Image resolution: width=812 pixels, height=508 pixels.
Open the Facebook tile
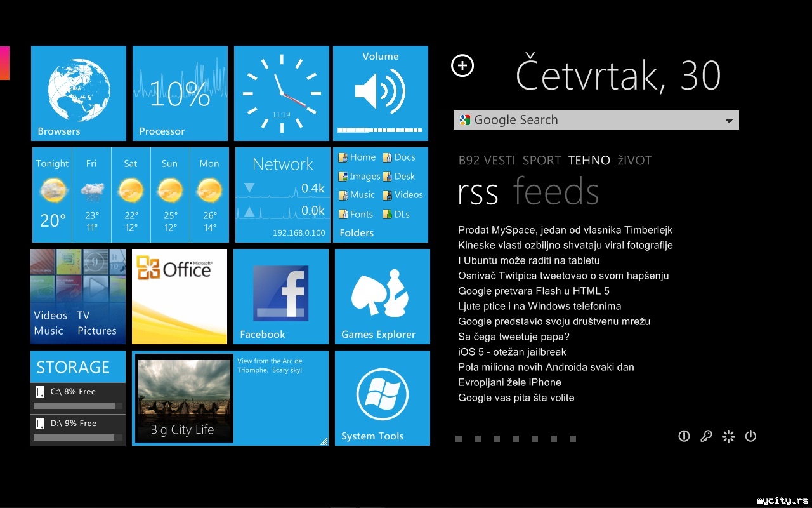point(281,297)
